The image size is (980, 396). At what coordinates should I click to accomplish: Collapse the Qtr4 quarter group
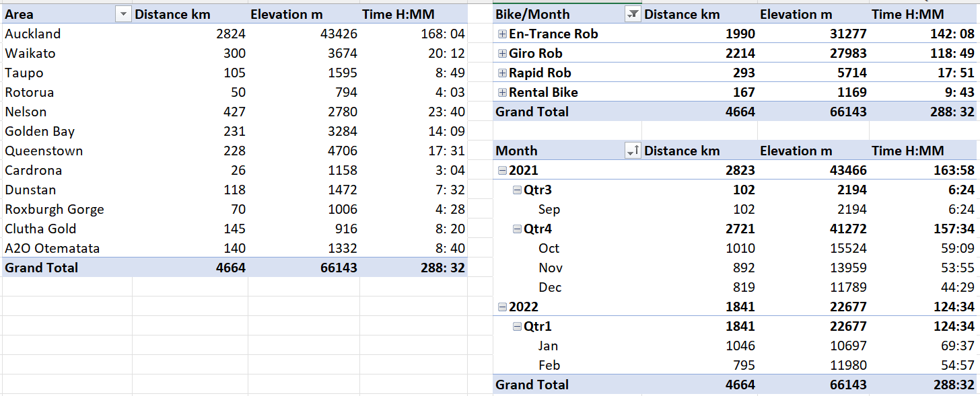click(517, 229)
